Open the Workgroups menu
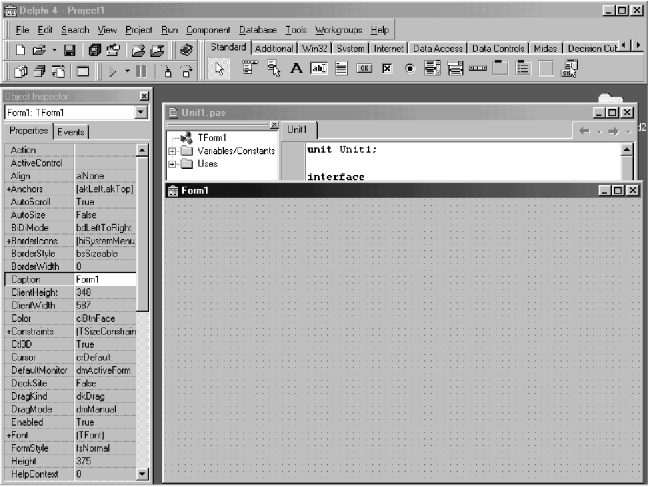Screen dimensions: 648x487 click(x=338, y=30)
